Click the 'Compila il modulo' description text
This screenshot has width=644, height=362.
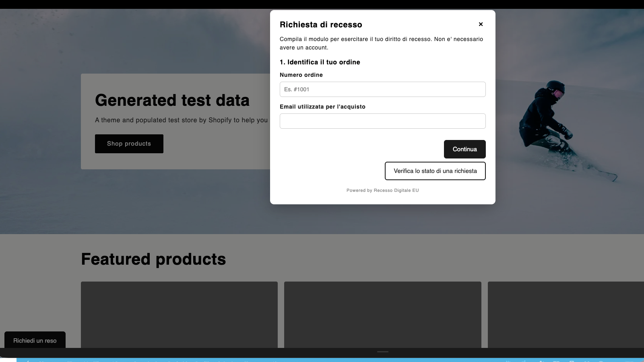coord(381,43)
